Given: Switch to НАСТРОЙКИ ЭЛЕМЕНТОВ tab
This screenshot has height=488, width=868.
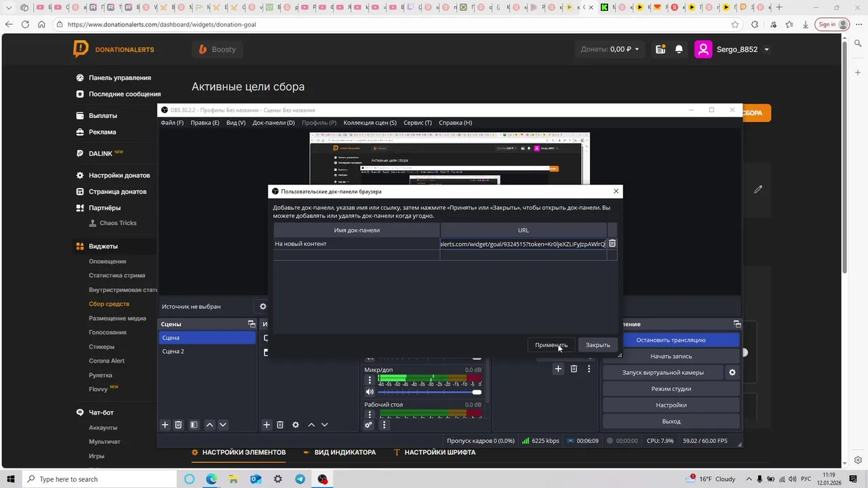Looking at the screenshot, I should (238, 452).
